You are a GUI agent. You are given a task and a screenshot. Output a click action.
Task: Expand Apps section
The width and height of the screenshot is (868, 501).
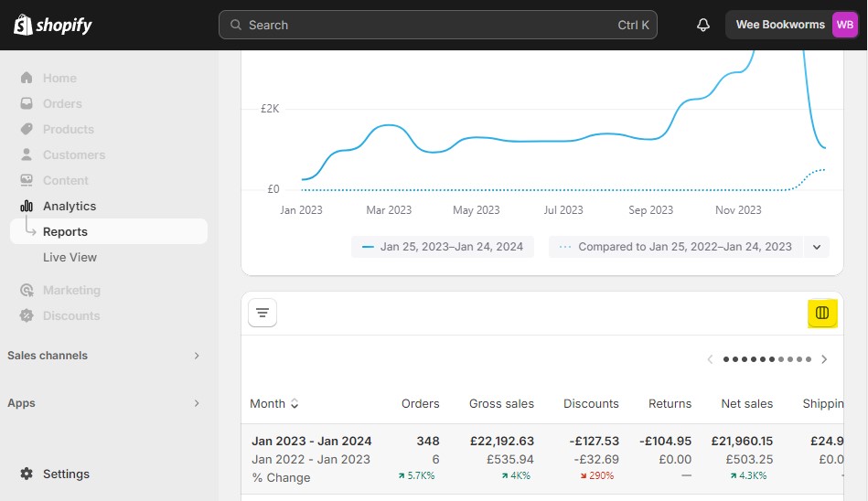[197, 403]
